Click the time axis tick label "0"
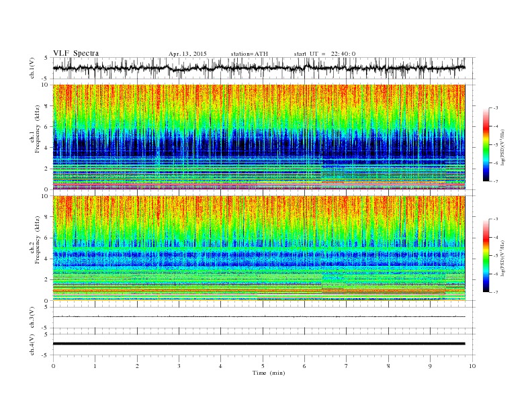 pyautogui.click(x=53, y=366)
